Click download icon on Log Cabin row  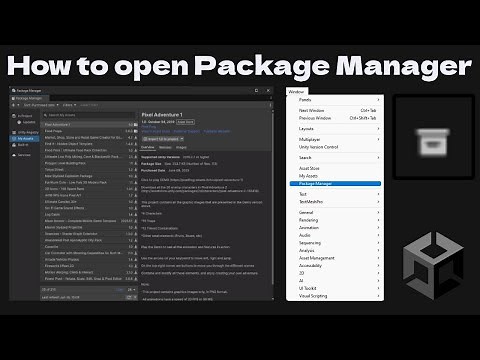tap(136, 215)
